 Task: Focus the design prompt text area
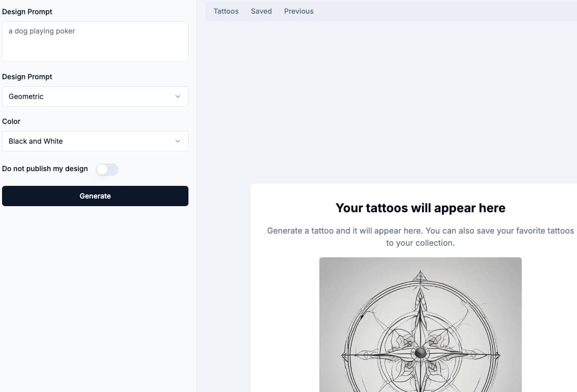tap(95, 46)
